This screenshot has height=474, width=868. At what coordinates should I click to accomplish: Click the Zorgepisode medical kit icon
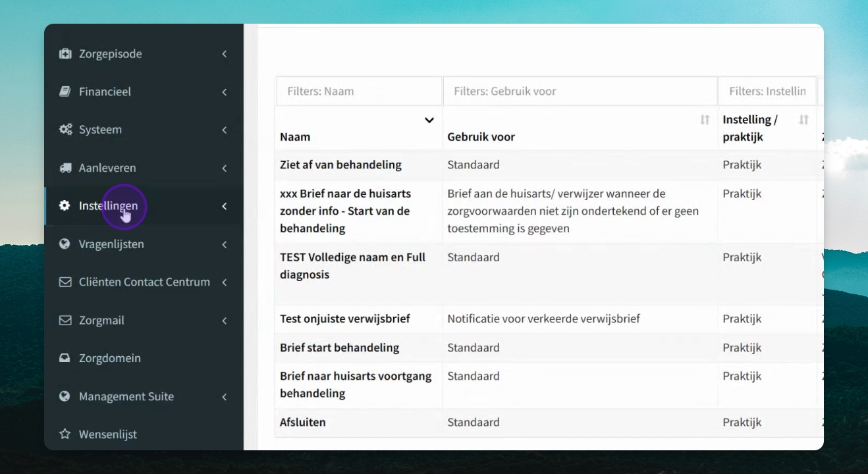coord(65,54)
